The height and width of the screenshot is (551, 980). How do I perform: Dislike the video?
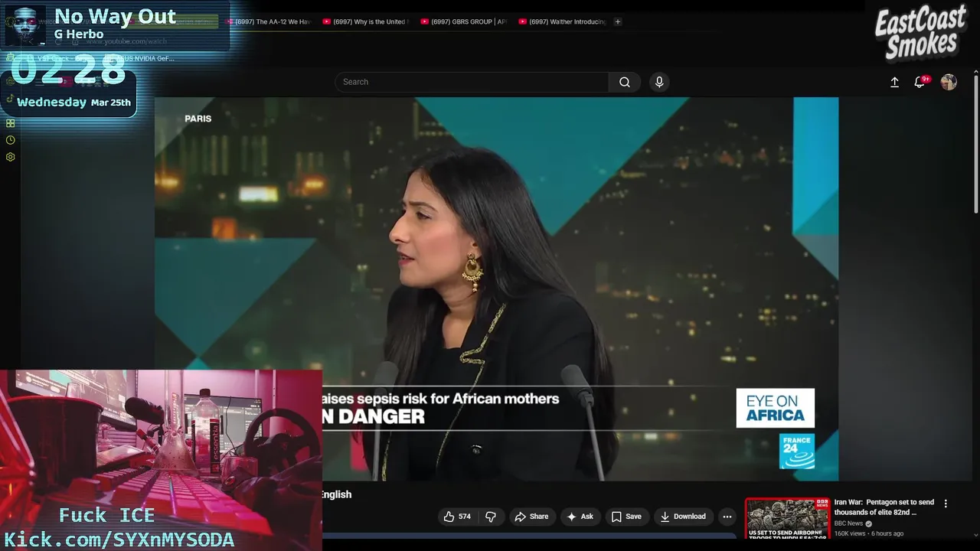(492, 517)
